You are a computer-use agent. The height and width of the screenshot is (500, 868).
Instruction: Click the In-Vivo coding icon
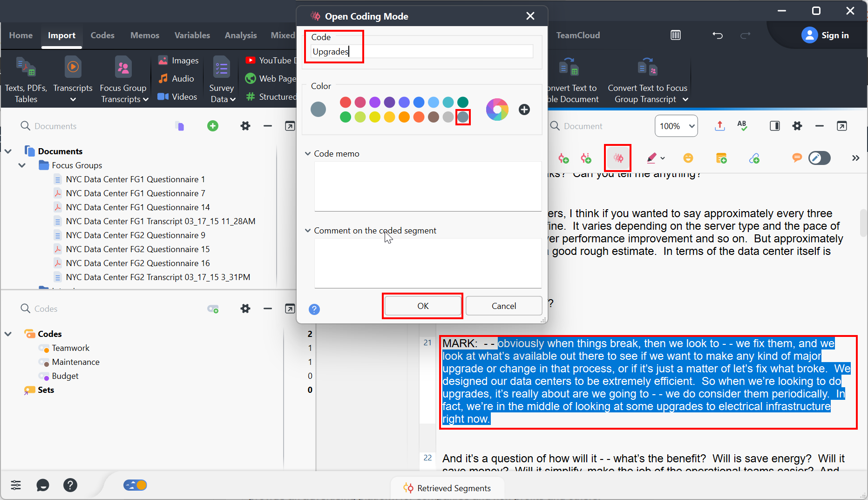(x=586, y=158)
